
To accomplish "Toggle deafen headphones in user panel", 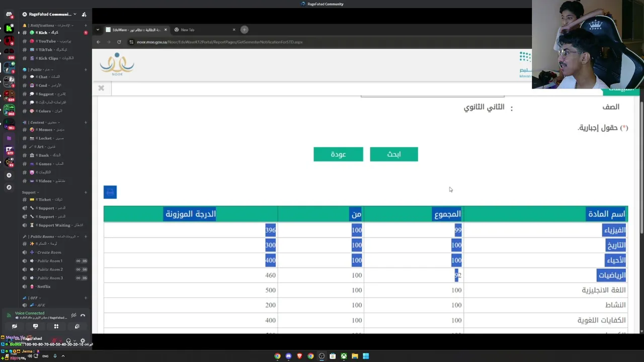I will click(x=68, y=340).
